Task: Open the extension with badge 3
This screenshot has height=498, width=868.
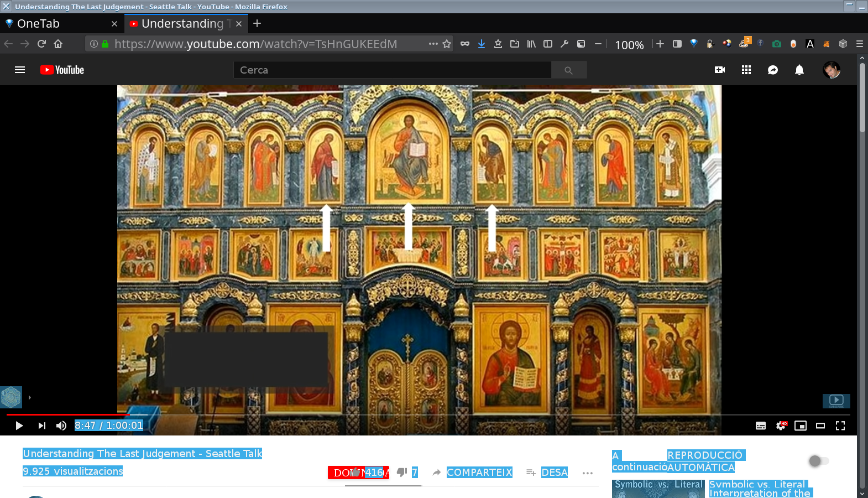Action: (x=744, y=43)
